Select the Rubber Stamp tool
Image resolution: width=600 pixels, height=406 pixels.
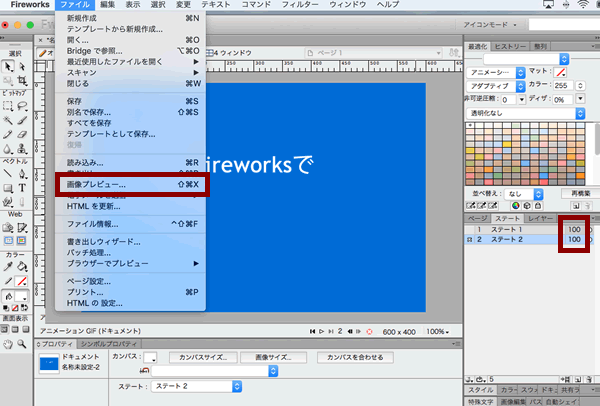tap(22, 149)
